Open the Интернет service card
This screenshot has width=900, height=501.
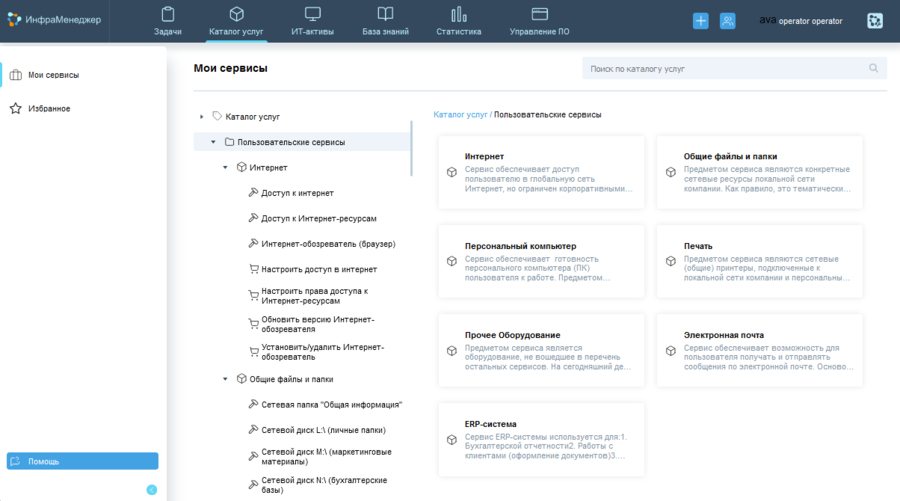(541, 172)
